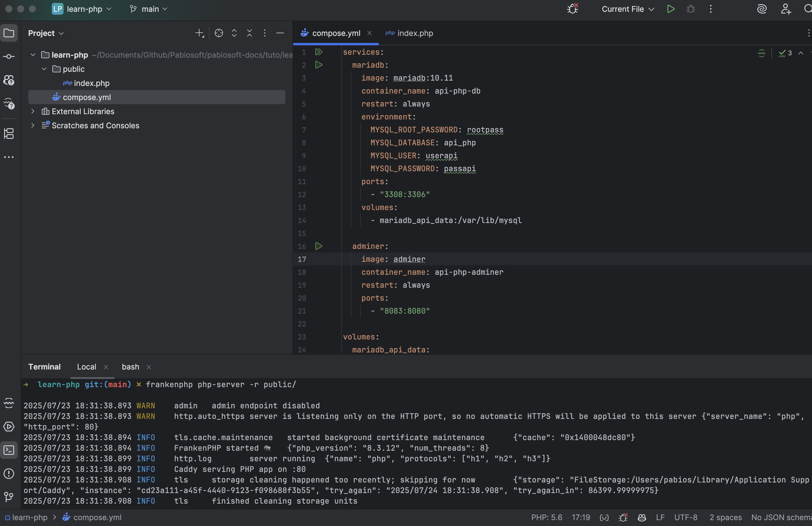The height and width of the screenshot is (526, 812).
Task: Select index.php in project tree
Action: pyautogui.click(x=91, y=83)
